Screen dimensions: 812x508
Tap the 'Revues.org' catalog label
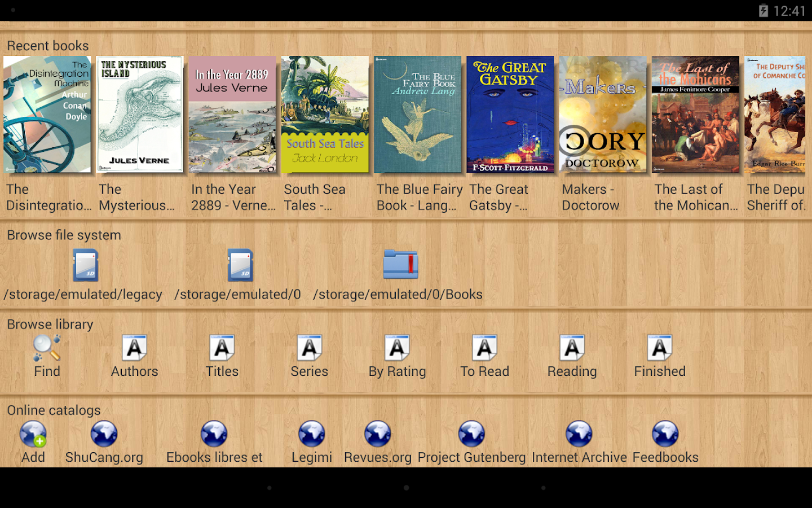(x=378, y=457)
